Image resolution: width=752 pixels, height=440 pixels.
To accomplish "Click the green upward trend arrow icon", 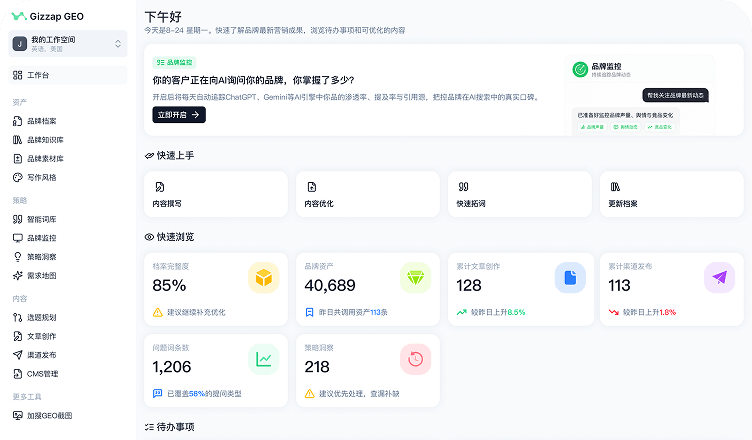I will (x=461, y=312).
